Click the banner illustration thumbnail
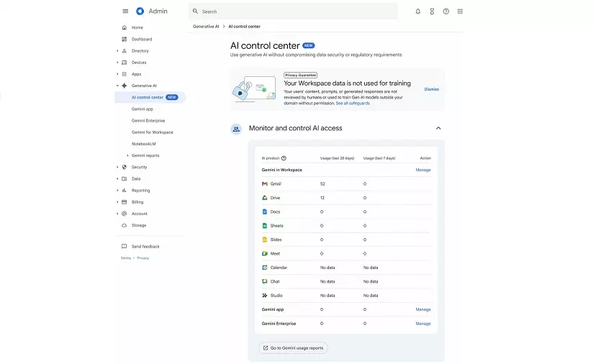 (x=254, y=89)
